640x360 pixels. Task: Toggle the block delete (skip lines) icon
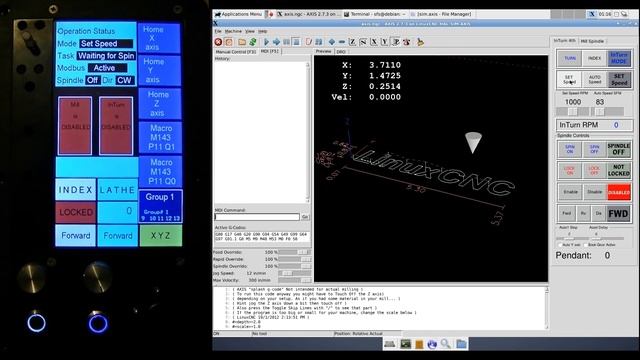coord(309,42)
